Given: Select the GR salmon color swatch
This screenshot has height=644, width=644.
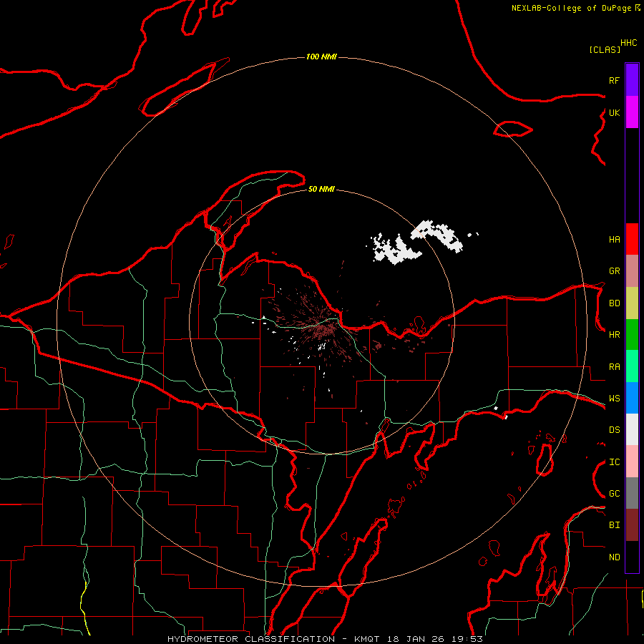Looking at the screenshot, I should coord(632,271).
